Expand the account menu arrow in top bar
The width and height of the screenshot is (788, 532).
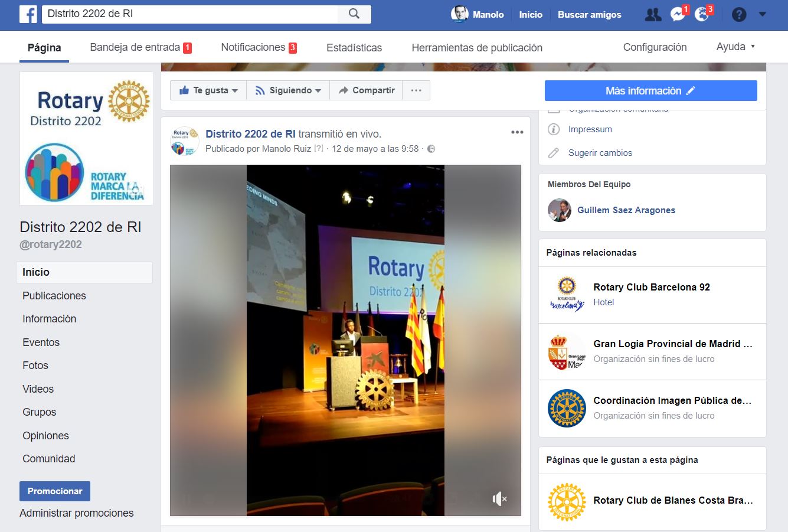(763, 14)
